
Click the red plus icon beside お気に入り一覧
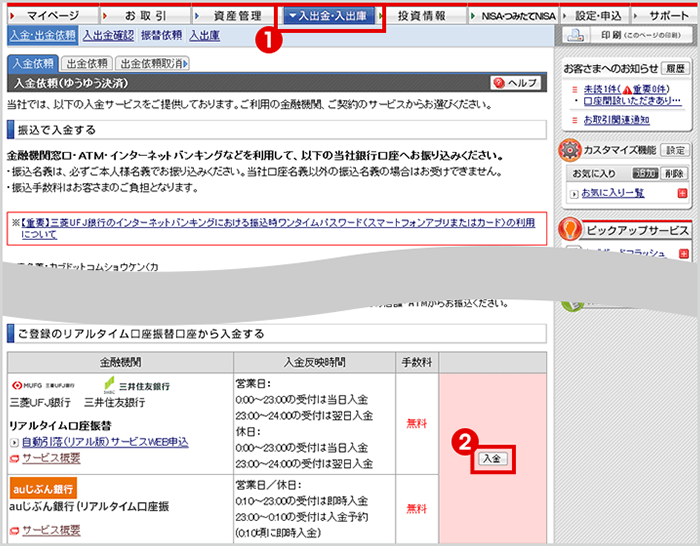point(682,193)
